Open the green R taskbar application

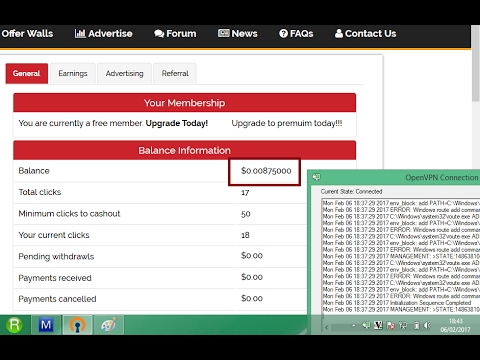coord(14,325)
